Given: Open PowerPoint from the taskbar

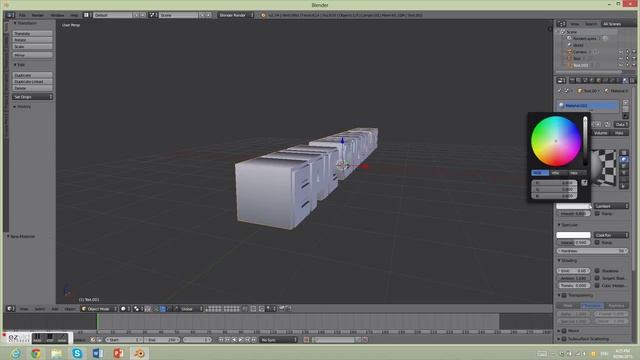Looking at the screenshot, I should (x=118, y=353).
